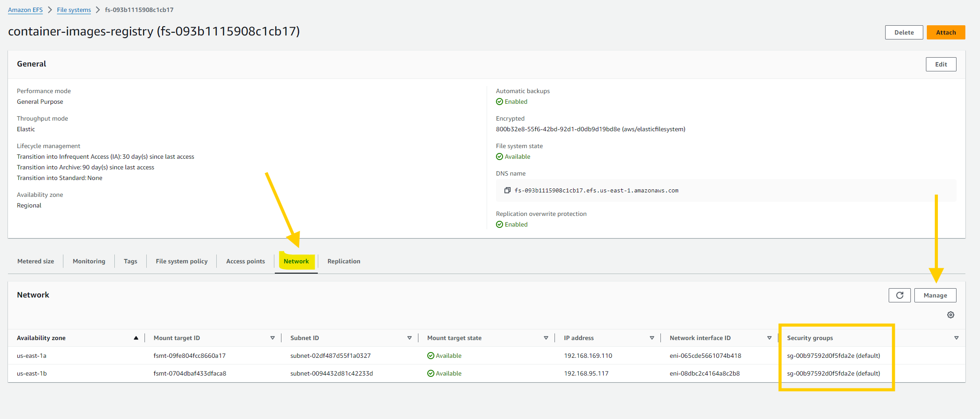Viewport: 980px width, 419px height.
Task: Open Mount target state column sort arrow
Action: (x=546, y=338)
